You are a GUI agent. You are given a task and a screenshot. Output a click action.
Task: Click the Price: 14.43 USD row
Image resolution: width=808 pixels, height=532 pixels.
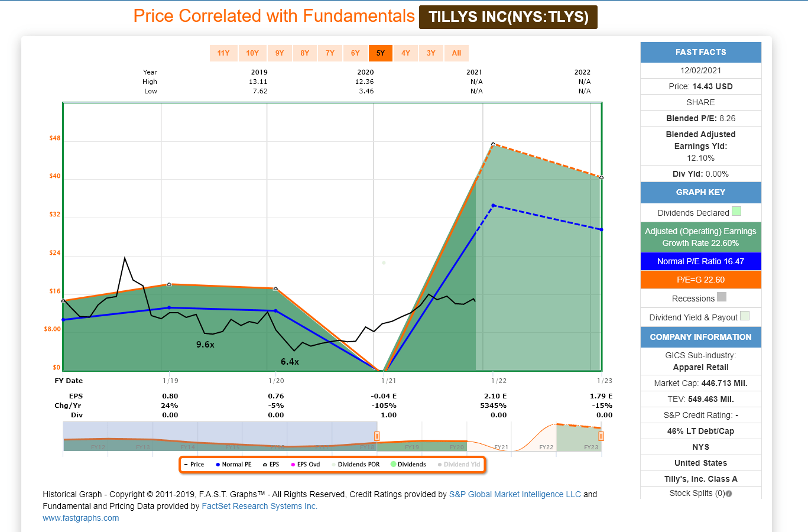tap(701, 86)
